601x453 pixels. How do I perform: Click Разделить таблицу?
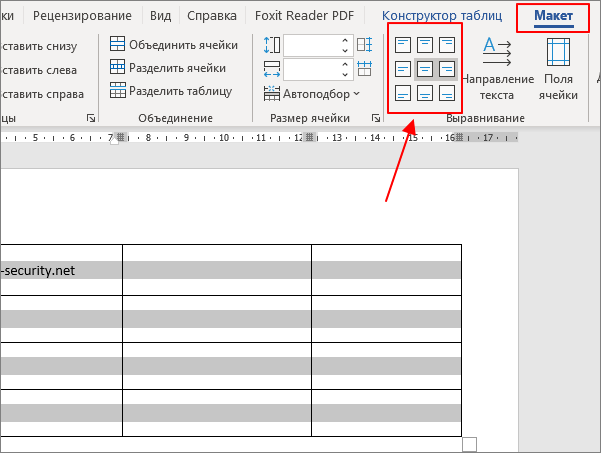click(x=171, y=91)
